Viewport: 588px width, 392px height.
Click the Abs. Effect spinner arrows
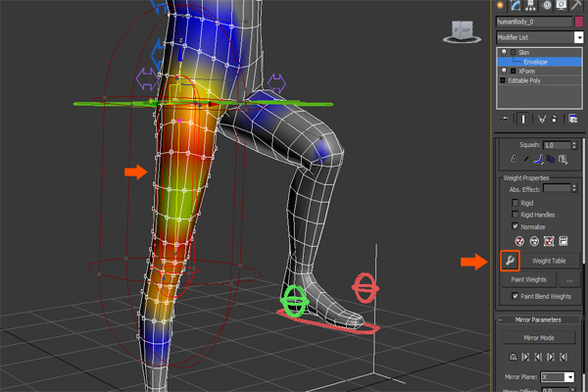coord(574,189)
